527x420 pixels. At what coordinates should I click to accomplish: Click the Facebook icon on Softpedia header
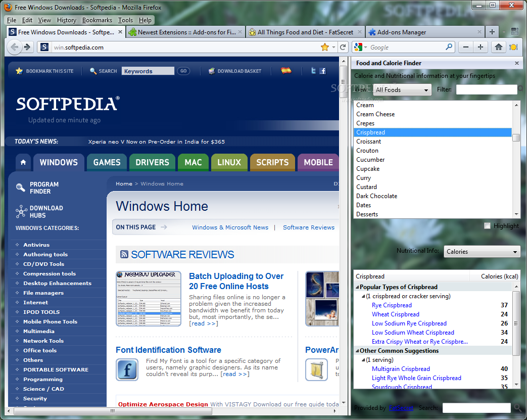click(323, 71)
